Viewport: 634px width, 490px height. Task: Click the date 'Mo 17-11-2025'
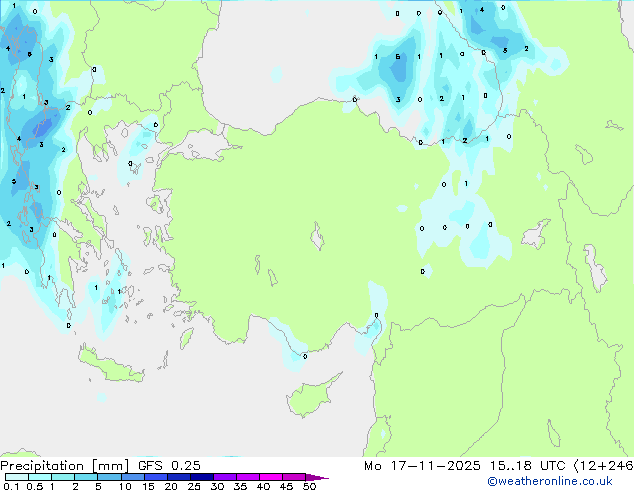click(x=422, y=466)
